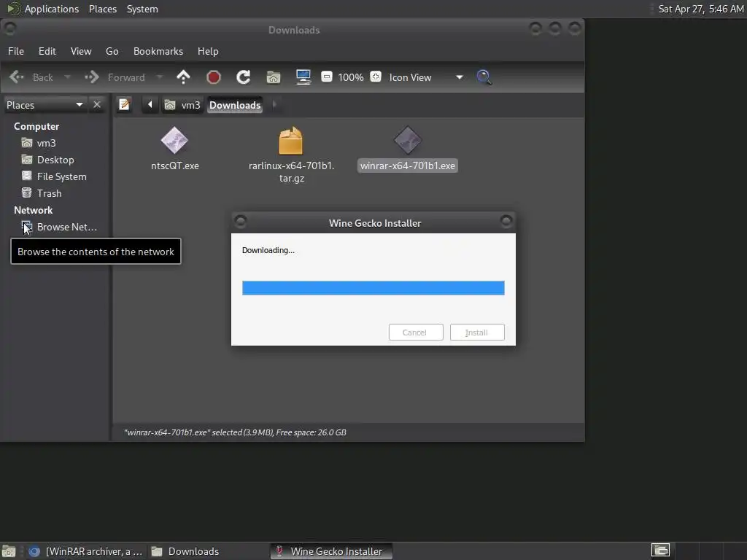The height and width of the screenshot is (560, 747).
Task: Select the rarlinux-x64-701b1.tar.gz archive icon
Action: click(290, 141)
